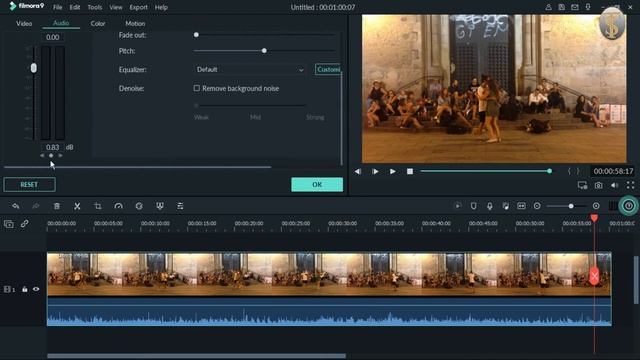
Task: Click the zoom out minus icon
Action: (537, 206)
